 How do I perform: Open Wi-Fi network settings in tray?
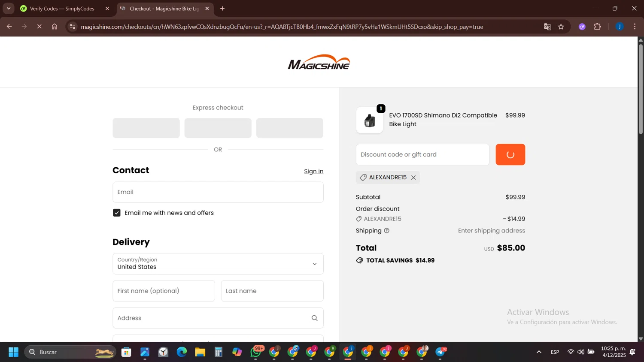(570, 352)
